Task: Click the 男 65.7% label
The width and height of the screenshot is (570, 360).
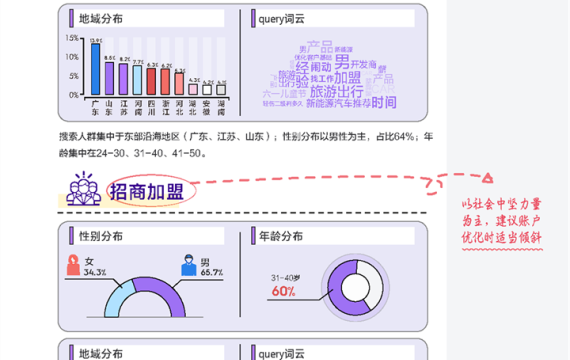Action: point(212,267)
